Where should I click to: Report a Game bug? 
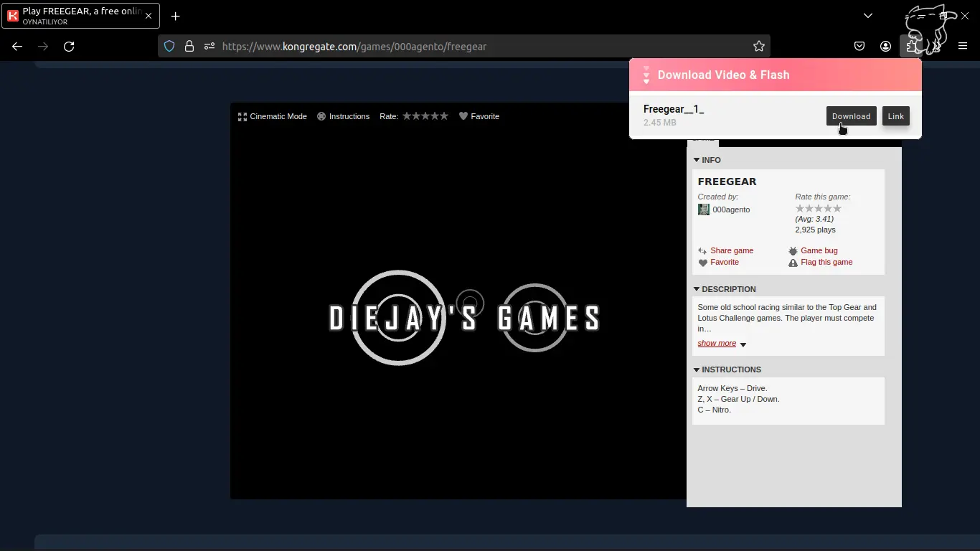tap(819, 250)
